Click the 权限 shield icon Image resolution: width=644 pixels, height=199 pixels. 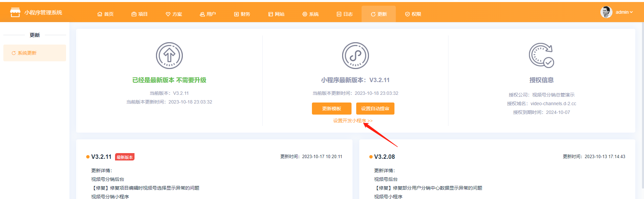point(408,14)
